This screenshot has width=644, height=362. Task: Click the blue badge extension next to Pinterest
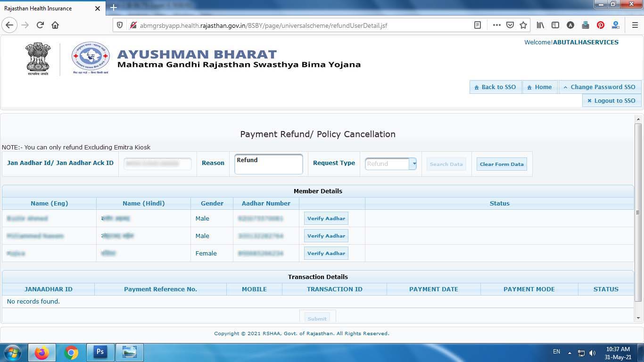616,25
